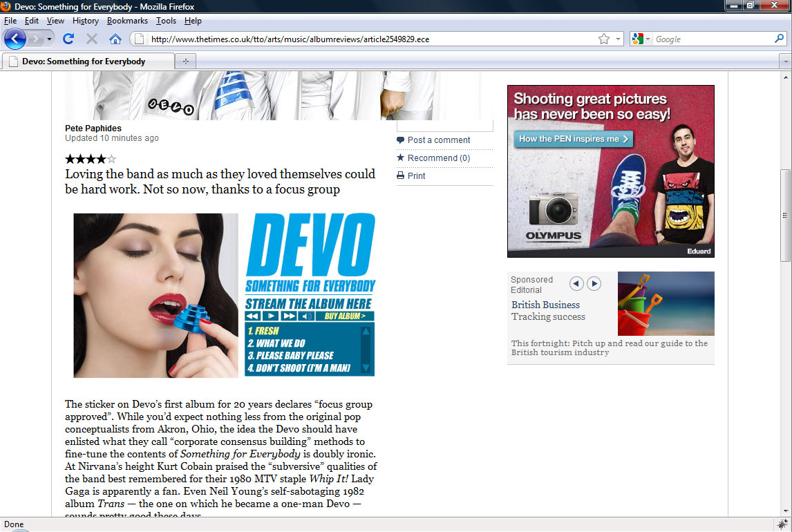
Task: Focus the Google search box
Action: pyautogui.click(x=713, y=39)
